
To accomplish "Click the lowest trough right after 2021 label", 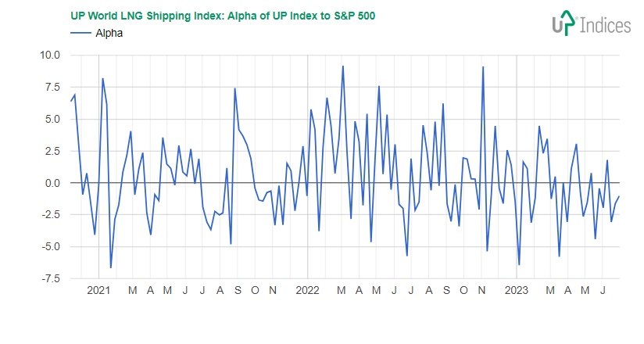I will point(110,268).
